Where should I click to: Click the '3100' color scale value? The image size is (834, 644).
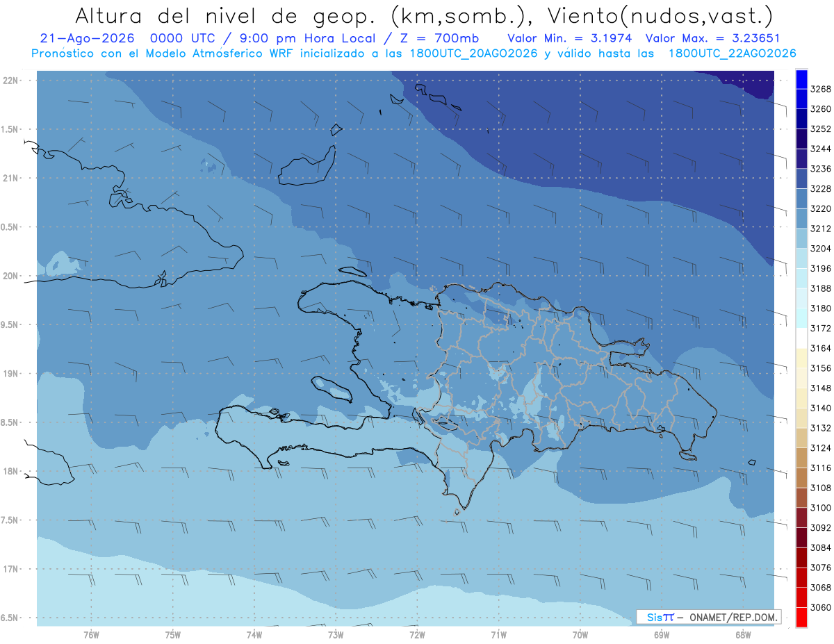pyautogui.click(x=821, y=508)
